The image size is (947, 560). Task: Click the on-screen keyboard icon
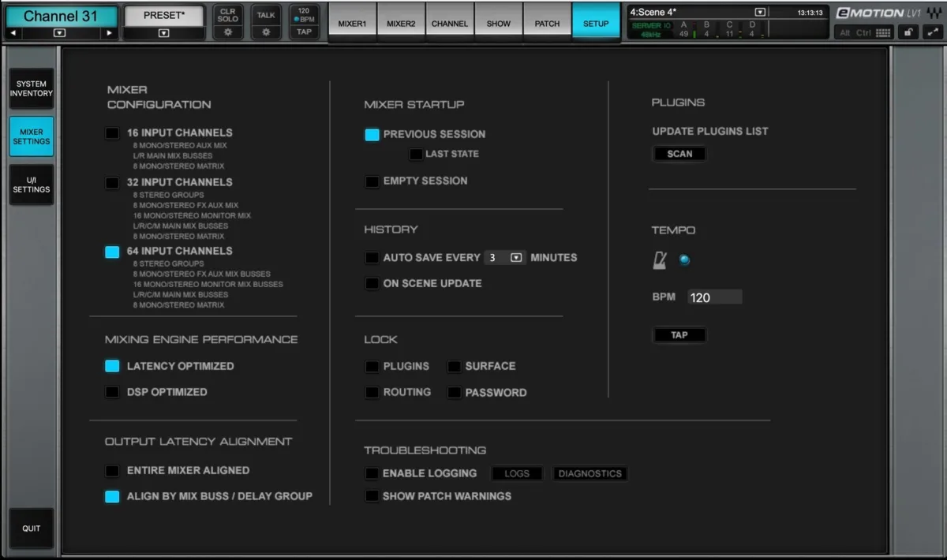[x=883, y=32]
